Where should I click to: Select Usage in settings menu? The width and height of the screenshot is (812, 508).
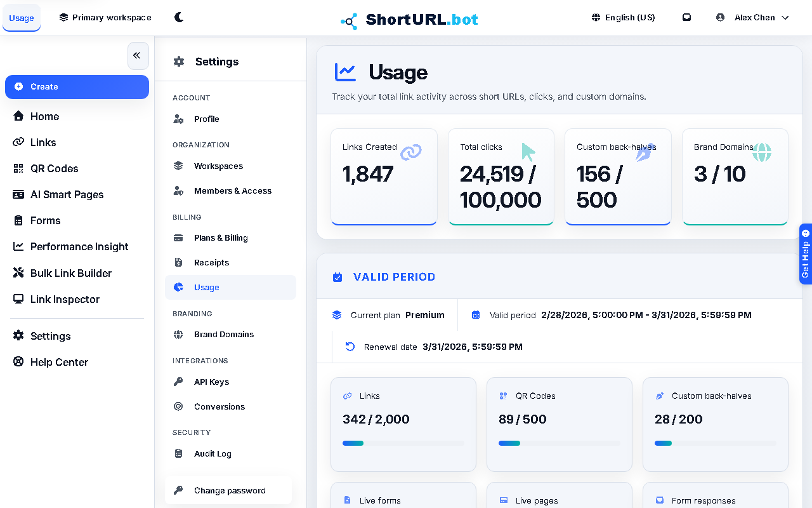tap(230, 288)
